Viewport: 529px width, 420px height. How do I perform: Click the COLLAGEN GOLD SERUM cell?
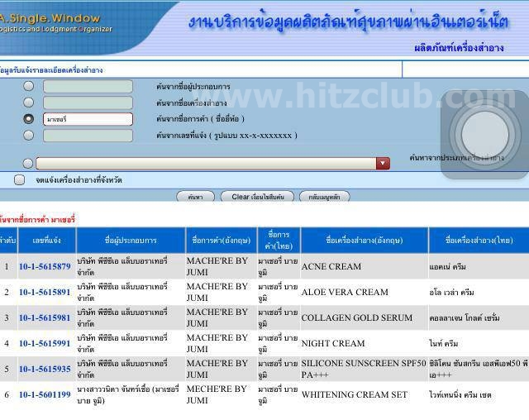[365, 317]
